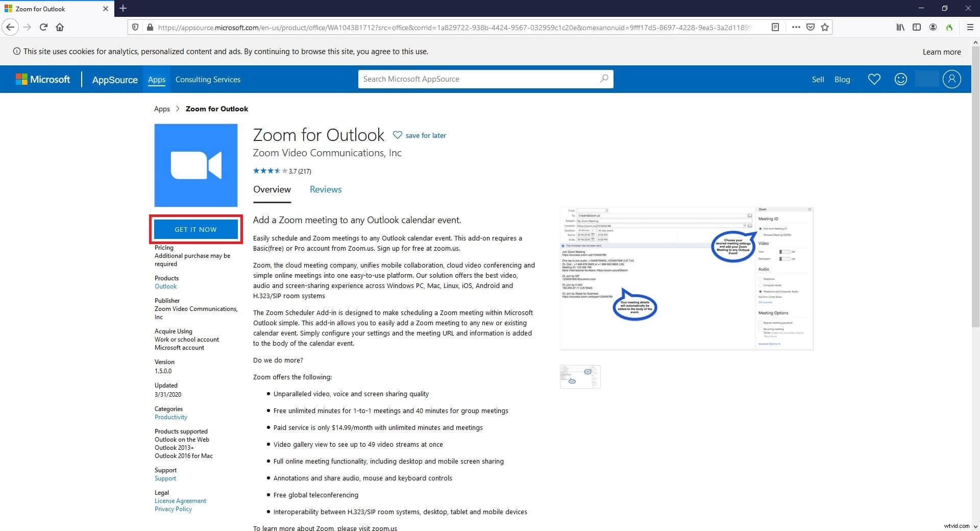Click the search magnifier in AppSource search bar
This screenshot has height=531, width=980.
tap(603, 79)
